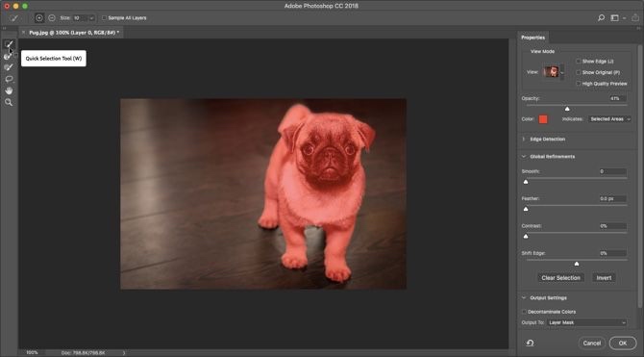Screen dimensions: 644x357
Task: Collapse the Global Refinements section
Action: click(524, 156)
